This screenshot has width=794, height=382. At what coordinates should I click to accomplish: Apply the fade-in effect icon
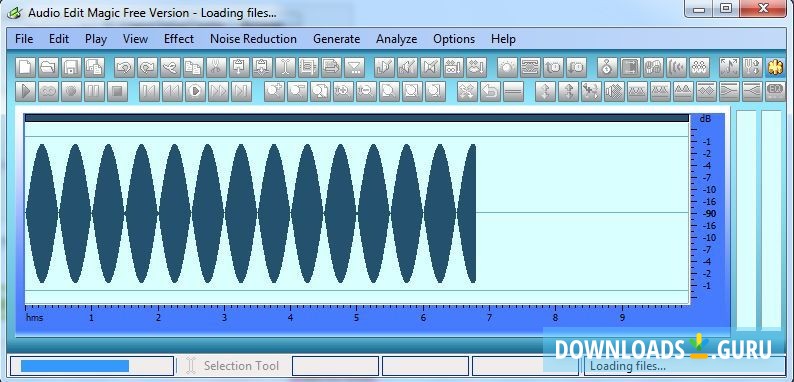(751, 92)
